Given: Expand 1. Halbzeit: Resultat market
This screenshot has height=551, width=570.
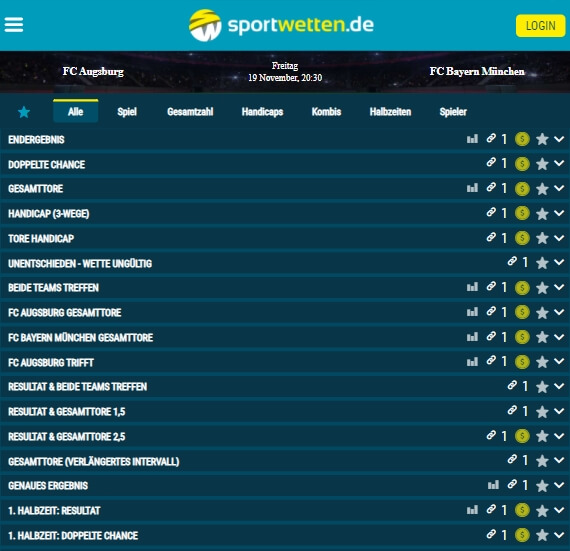Looking at the screenshot, I should 559,510.
